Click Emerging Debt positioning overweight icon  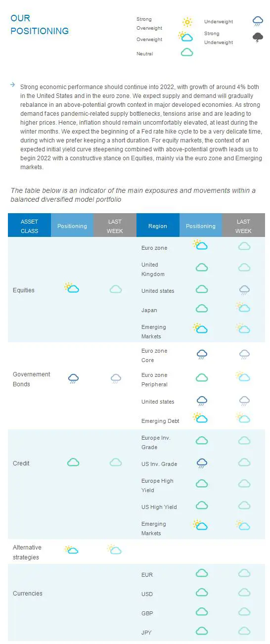(200, 418)
